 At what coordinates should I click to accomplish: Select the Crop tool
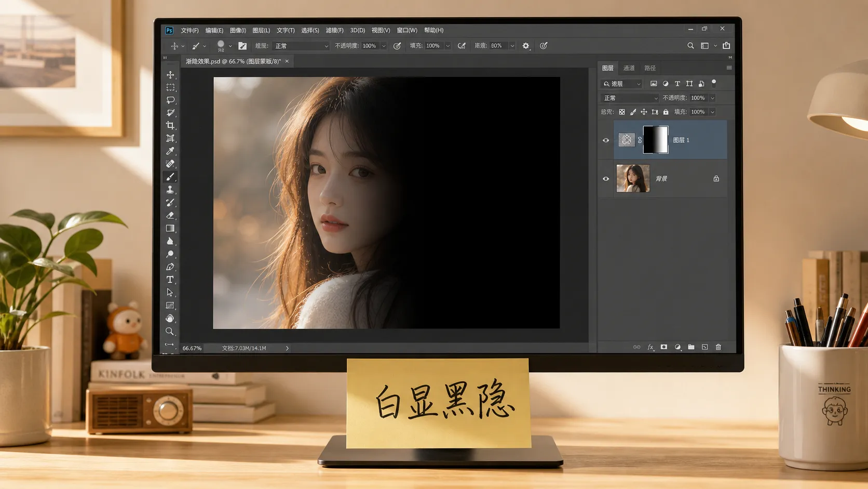tap(170, 125)
